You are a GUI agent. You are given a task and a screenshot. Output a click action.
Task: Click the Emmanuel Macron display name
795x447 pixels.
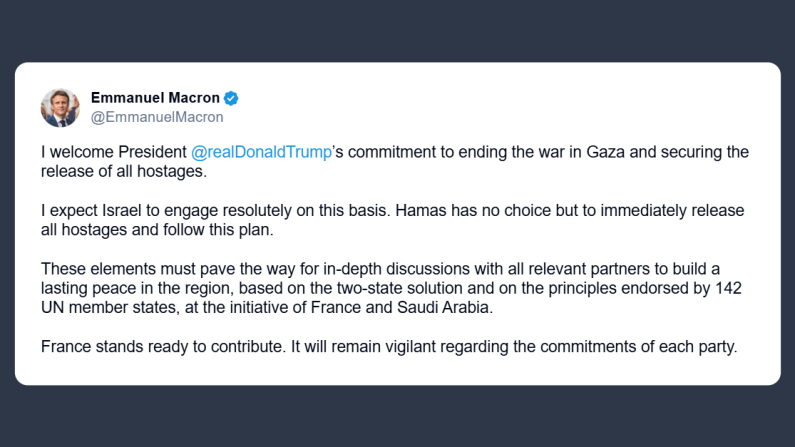(155, 98)
